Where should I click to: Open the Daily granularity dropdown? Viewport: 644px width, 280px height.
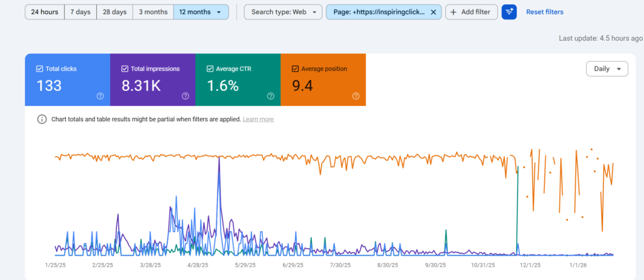point(606,69)
